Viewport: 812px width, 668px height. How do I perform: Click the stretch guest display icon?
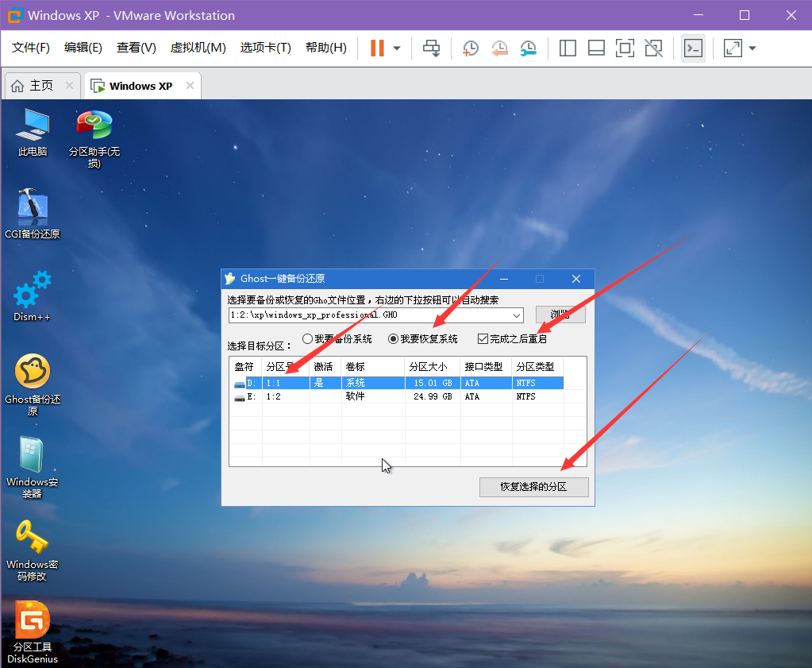coord(733,48)
